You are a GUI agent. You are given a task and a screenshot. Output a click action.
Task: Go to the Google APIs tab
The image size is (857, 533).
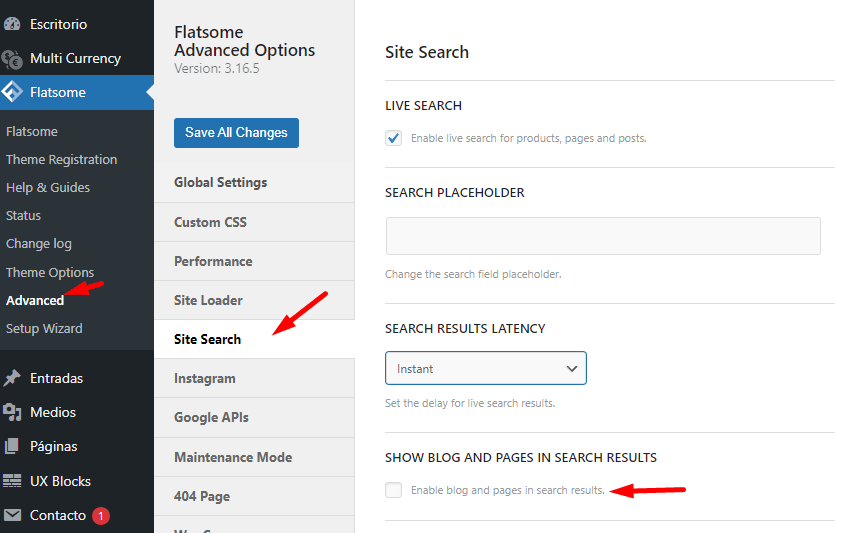254,418
